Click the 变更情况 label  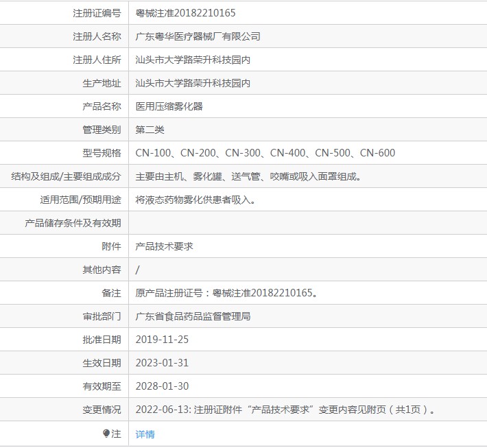[x=102, y=410]
